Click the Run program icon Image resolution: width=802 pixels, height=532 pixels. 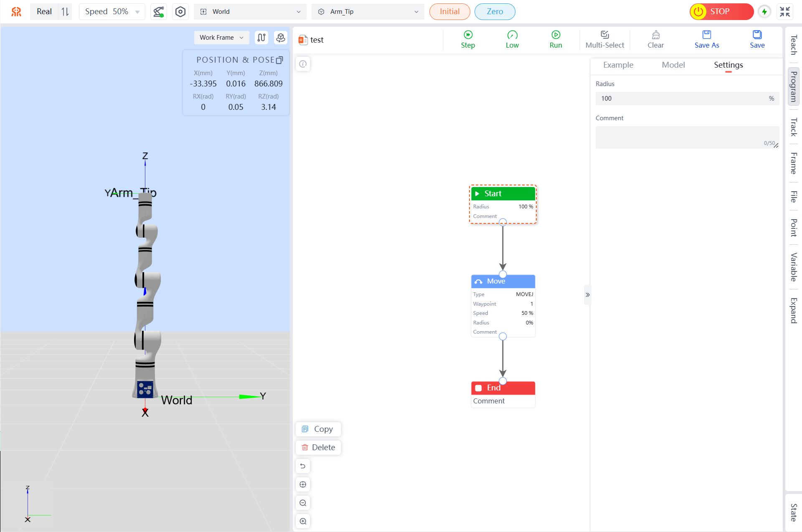(x=556, y=35)
